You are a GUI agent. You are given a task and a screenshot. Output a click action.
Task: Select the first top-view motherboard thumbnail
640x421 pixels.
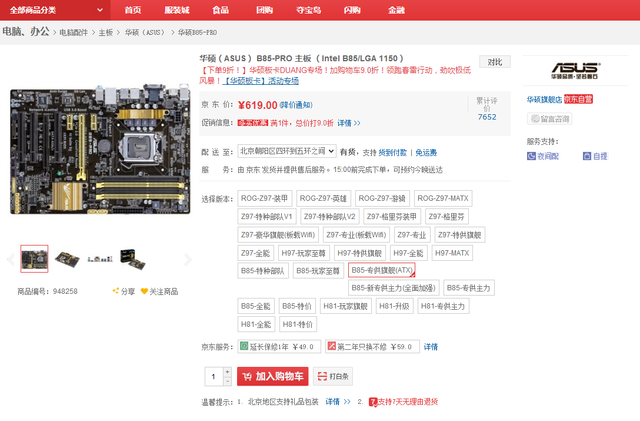(x=34, y=258)
